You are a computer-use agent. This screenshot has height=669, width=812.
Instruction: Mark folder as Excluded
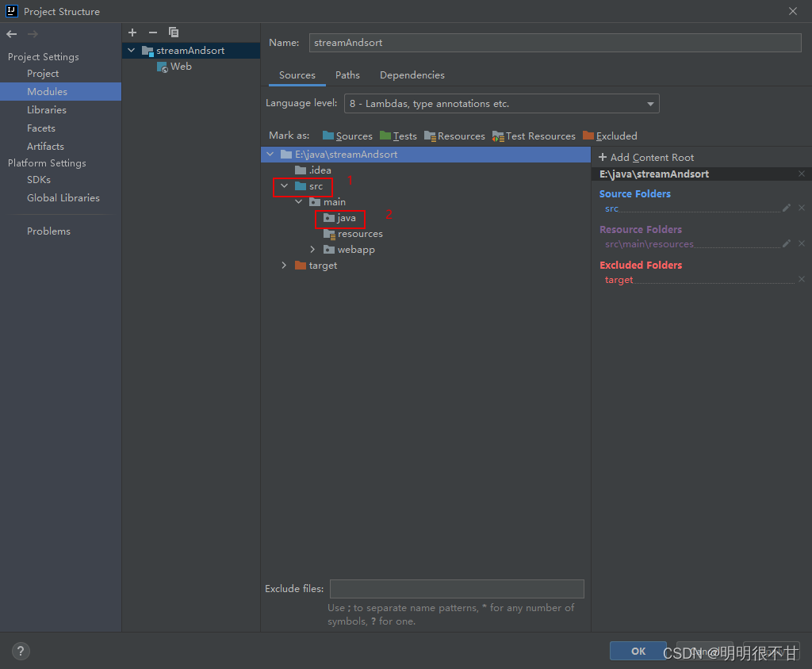point(610,136)
